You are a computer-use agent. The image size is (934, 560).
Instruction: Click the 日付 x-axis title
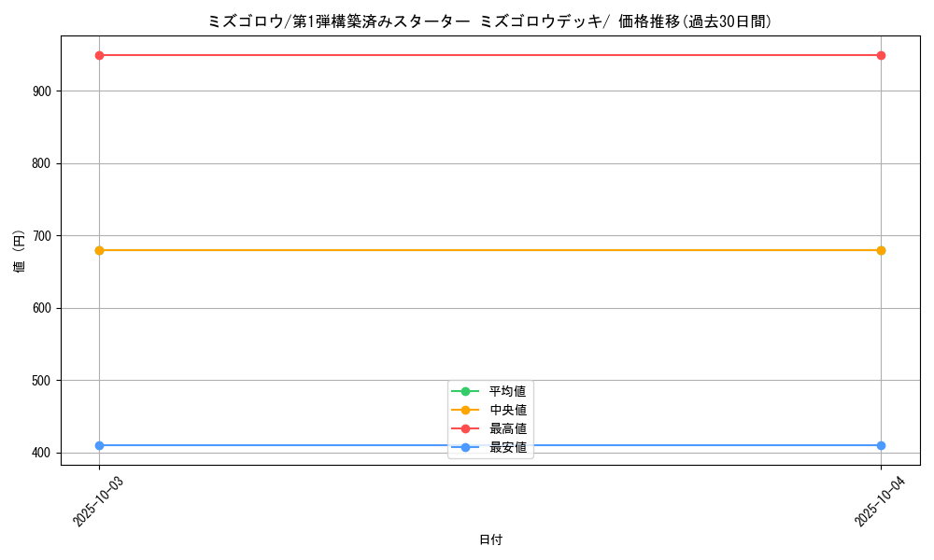[490, 539]
